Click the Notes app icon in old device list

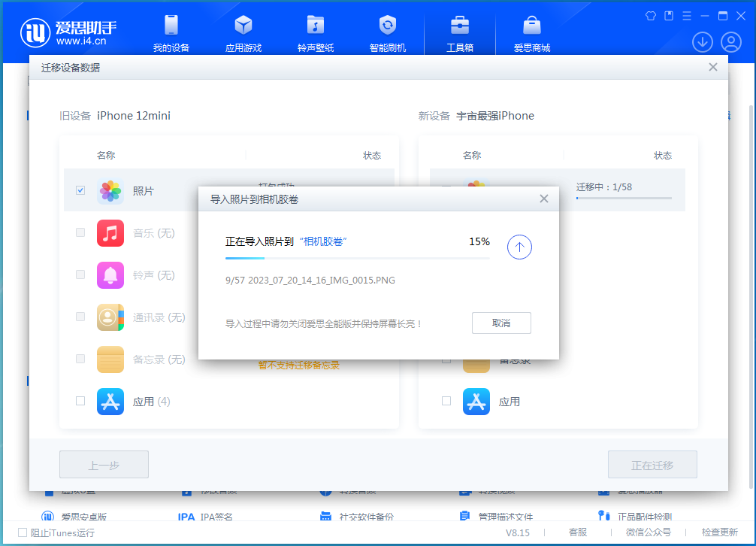(x=110, y=359)
